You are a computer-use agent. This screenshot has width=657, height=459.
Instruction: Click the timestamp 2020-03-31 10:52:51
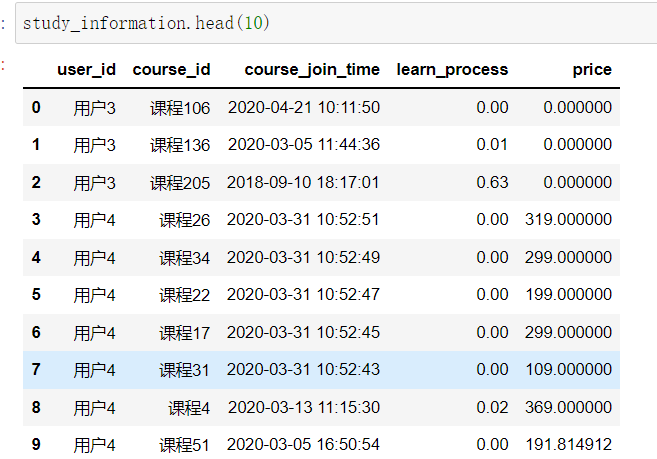pos(303,219)
